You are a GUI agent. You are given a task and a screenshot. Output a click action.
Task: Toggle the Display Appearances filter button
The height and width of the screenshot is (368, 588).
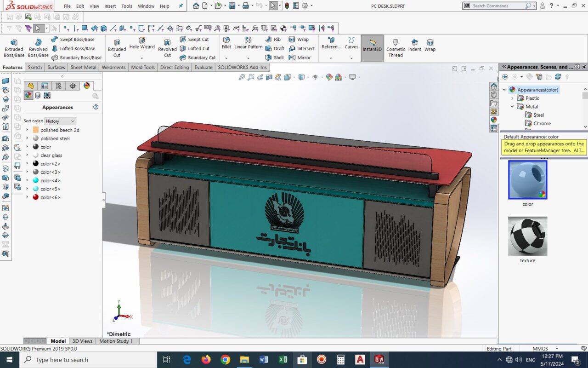pos(28,96)
